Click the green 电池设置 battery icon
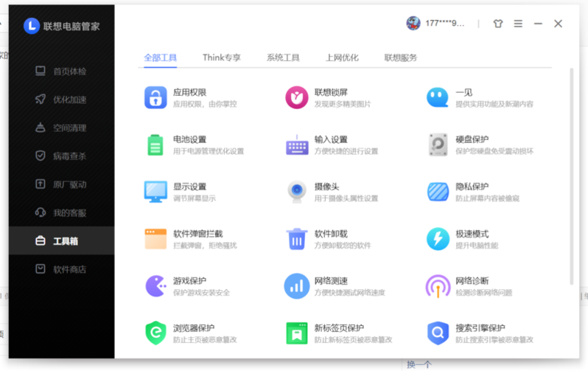Image resolution: width=588 pixels, height=371 pixels. coord(155,145)
